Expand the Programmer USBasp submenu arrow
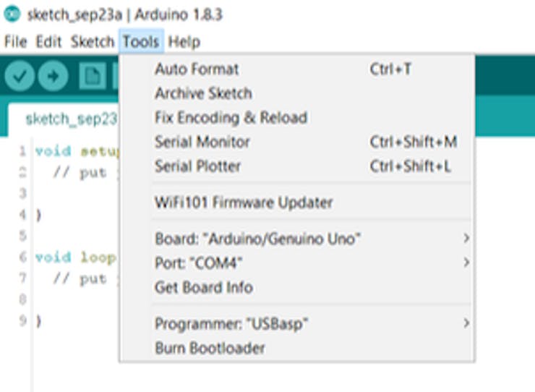Image resolution: width=535 pixels, height=392 pixels. point(466,323)
